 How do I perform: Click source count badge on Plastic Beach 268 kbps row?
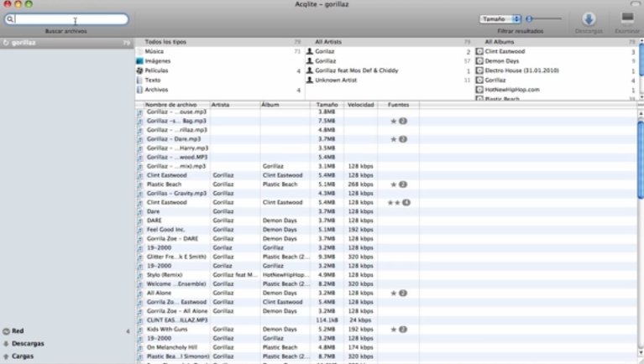click(x=403, y=185)
